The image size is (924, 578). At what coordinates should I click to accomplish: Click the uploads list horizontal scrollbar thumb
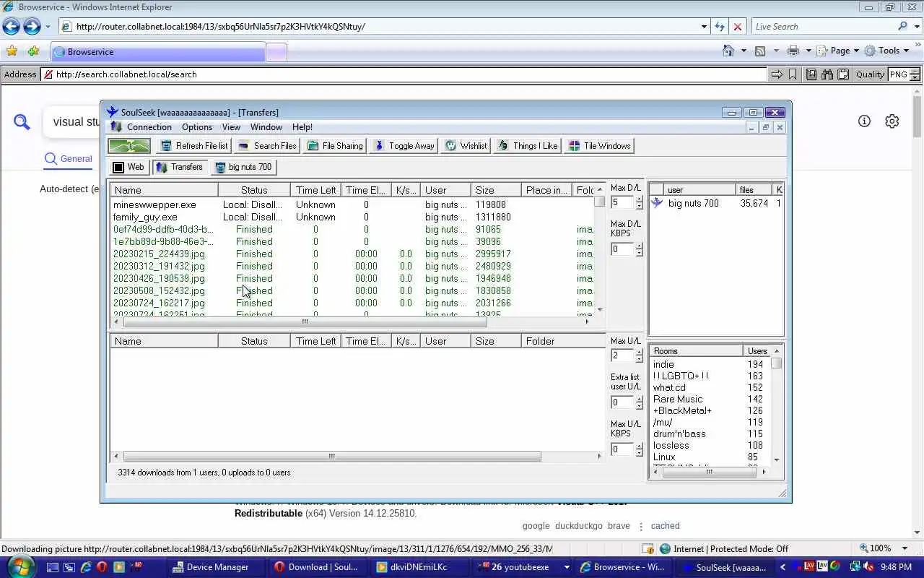332,456
